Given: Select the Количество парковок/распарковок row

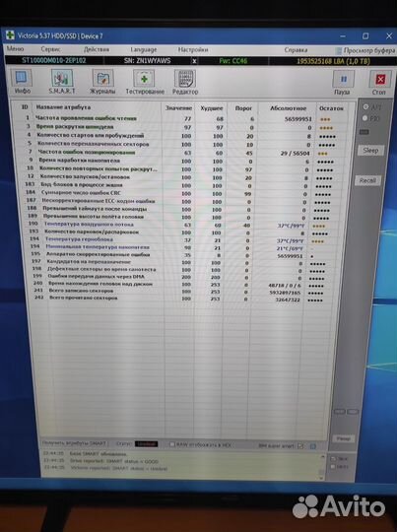Looking at the screenshot, I should 181,233.
